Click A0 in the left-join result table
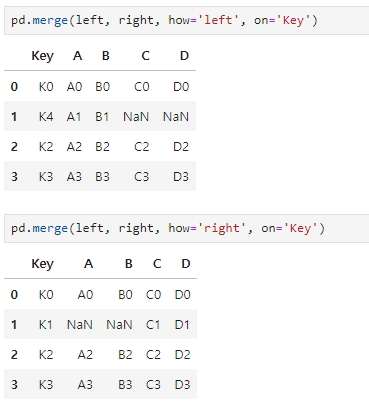Image resolution: width=369 pixels, height=412 pixels. pos(74,87)
